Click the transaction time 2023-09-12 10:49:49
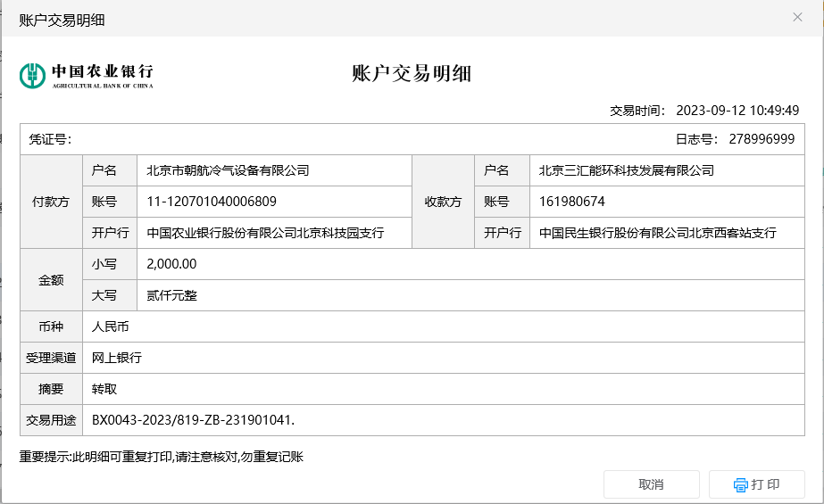824x504 pixels. click(737, 111)
